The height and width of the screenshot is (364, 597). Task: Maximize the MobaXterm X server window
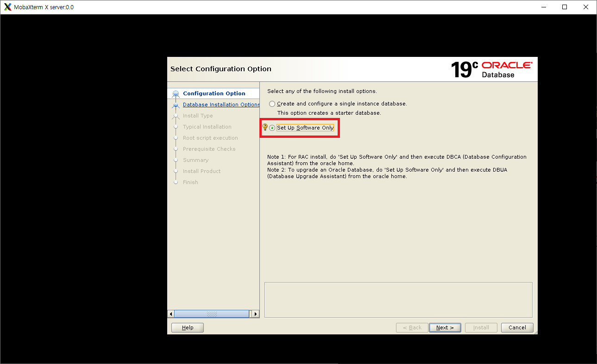565,7
